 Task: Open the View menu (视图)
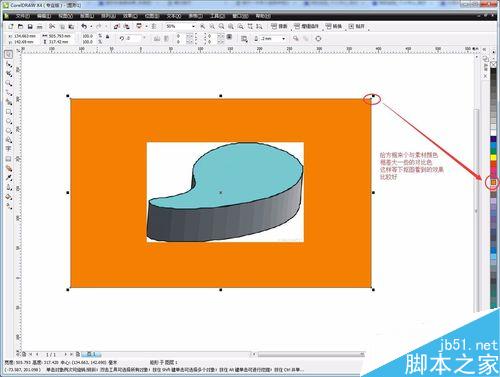coord(65,16)
